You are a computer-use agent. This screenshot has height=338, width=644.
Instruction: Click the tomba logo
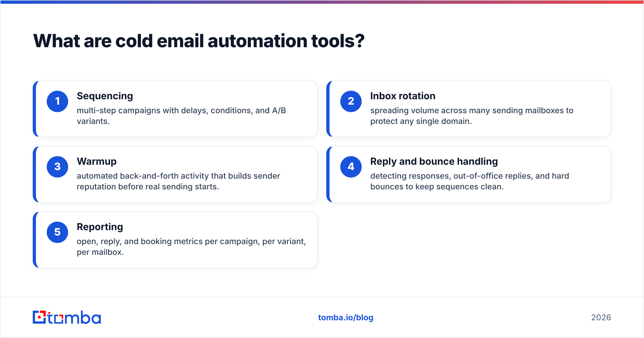click(x=67, y=317)
